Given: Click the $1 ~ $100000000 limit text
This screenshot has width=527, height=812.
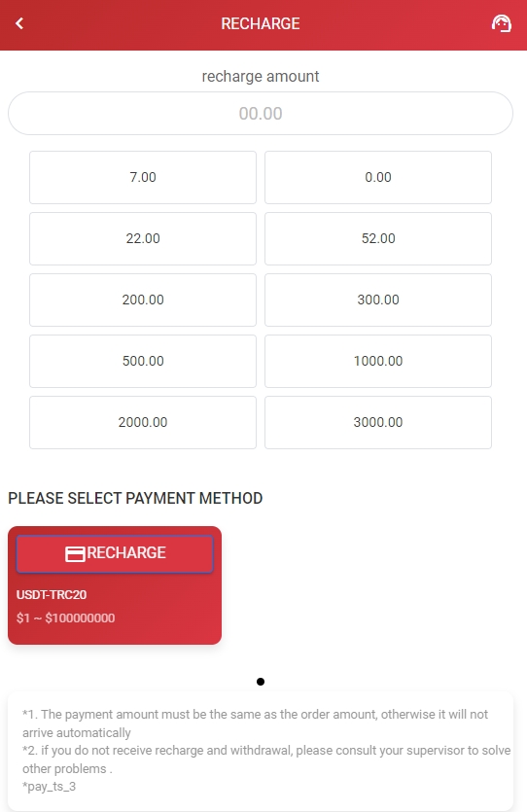Looking at the screenshot, I should [x=66, y=618].
